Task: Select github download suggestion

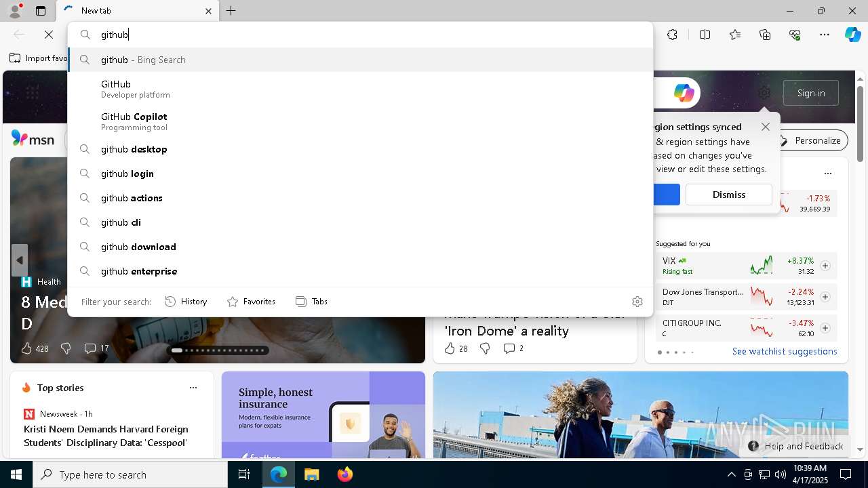Action: click(360, 247)
